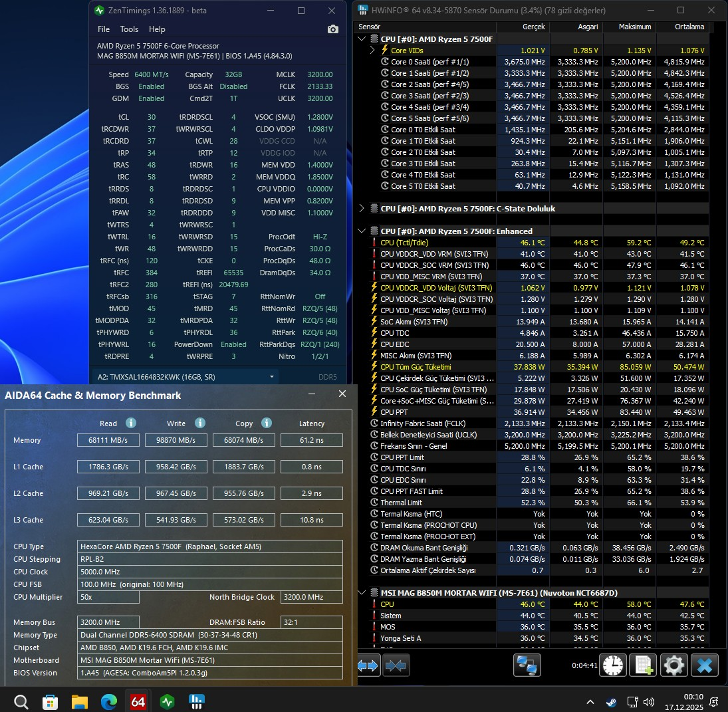Viewport: 728px width, 712px height.
Task: Open the File menu in ZenTimings
Action: [x=104, y=29]
